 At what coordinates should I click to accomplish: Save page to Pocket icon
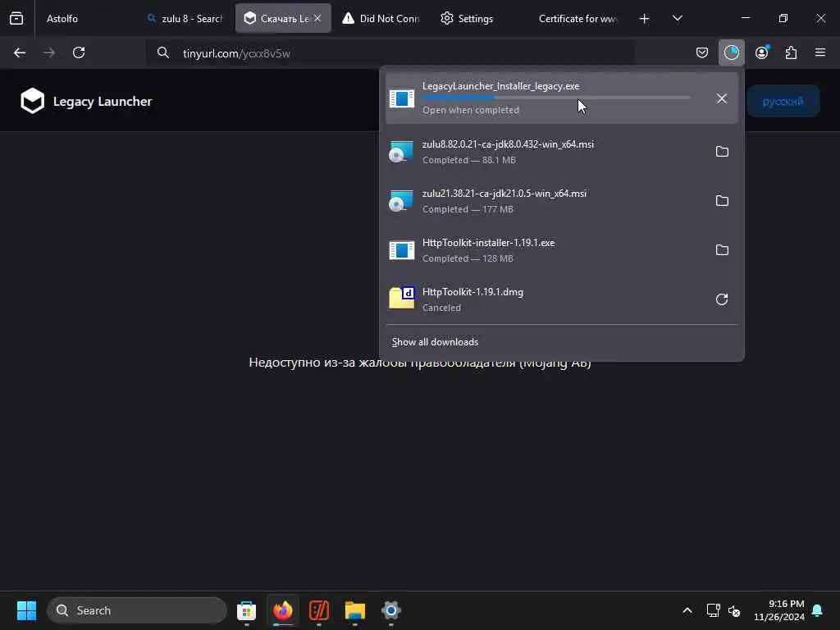pyautogui.click(x=702, y=52)
